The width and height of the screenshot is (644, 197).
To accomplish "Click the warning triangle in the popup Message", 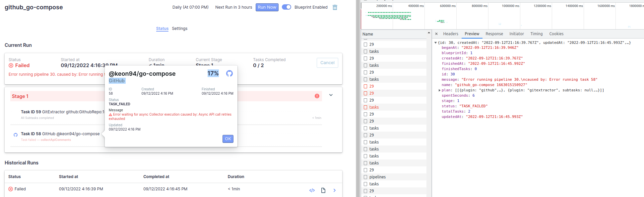I will [x=110, y=115].
